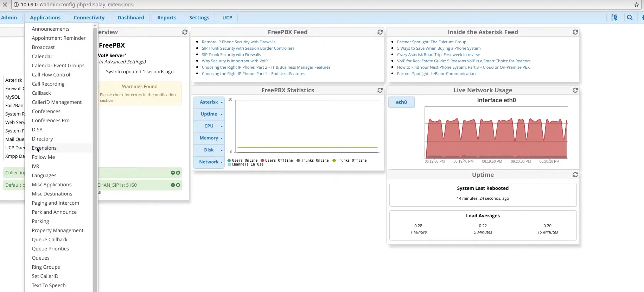The width and height of the screenshot is (644, 292).
Task: Click '14 minutes, 24 seconds, ago' text
Action: pyautogui.click(x=483, y=198)
